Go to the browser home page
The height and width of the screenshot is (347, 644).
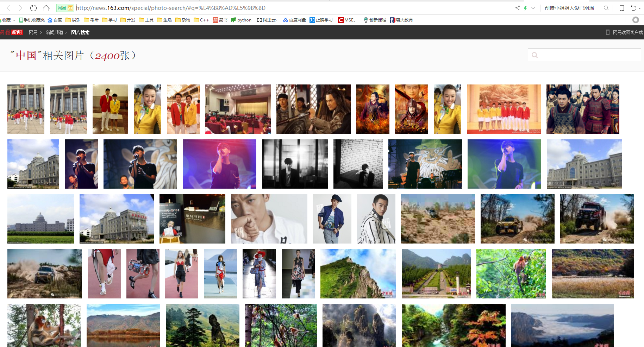[46, 8]
